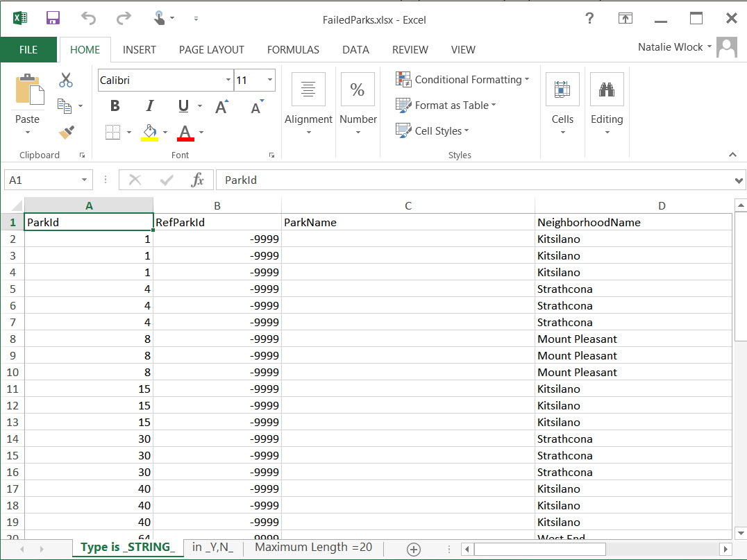The height and width of the screenshot is (560, 747).
Task: Open Format as Table menu
Action: [x=447, y=105]
